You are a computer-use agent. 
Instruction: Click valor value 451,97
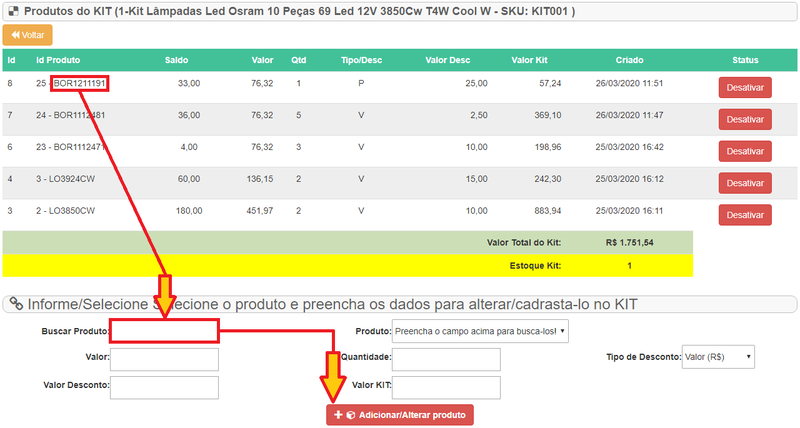click(x=260, y=211)
